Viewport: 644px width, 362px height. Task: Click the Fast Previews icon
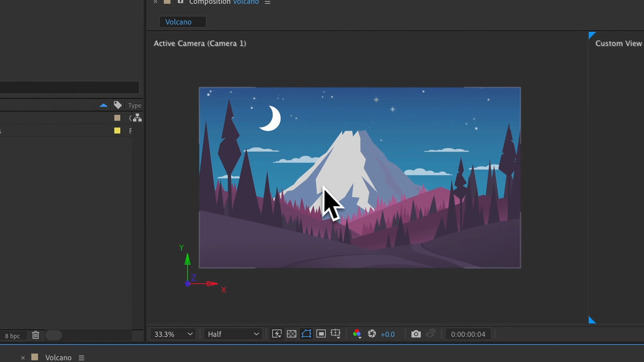pos(277,334)
